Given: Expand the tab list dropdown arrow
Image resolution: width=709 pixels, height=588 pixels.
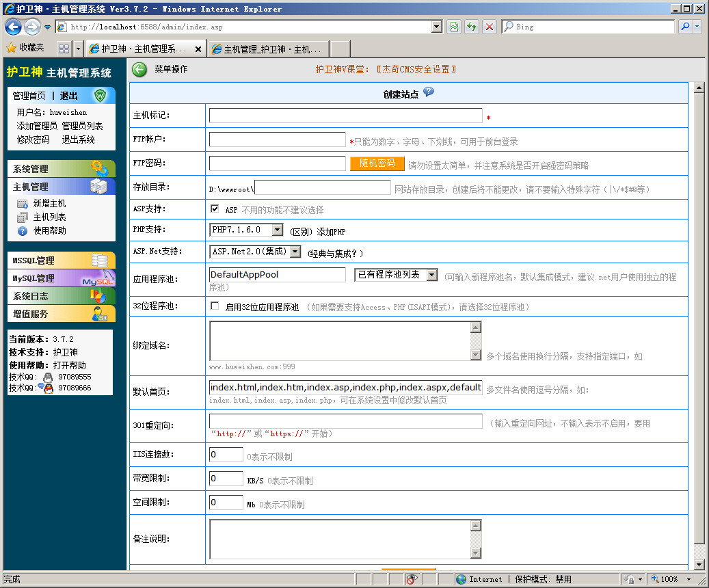Looking at the screenshot, I should 78,49.
